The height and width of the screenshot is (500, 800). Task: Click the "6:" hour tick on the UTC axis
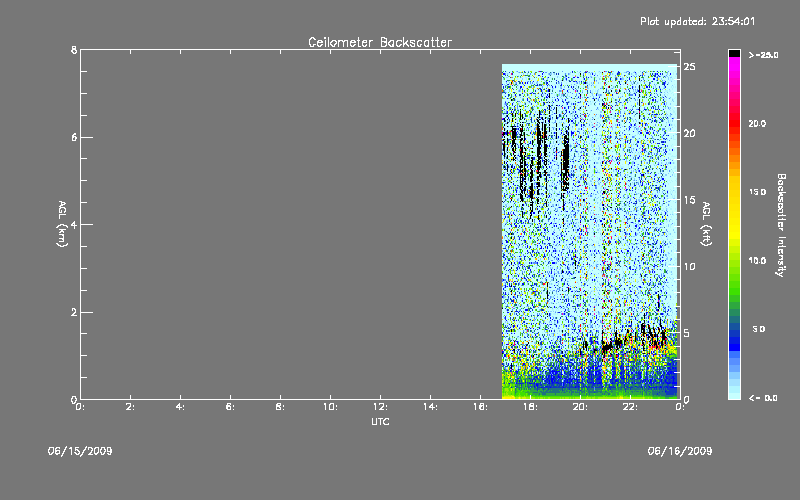point(230,407)
